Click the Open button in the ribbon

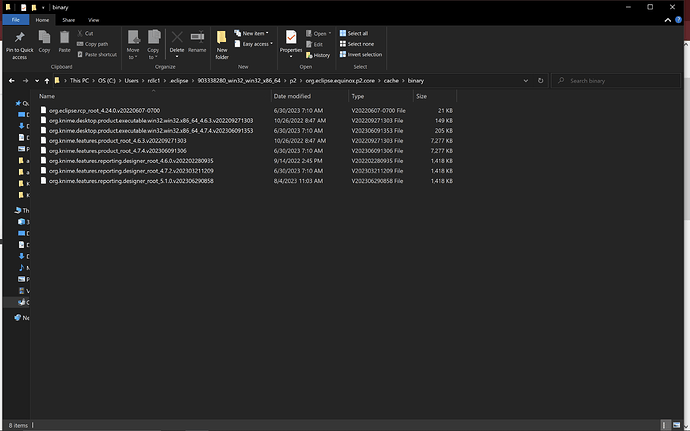(318, 33)
